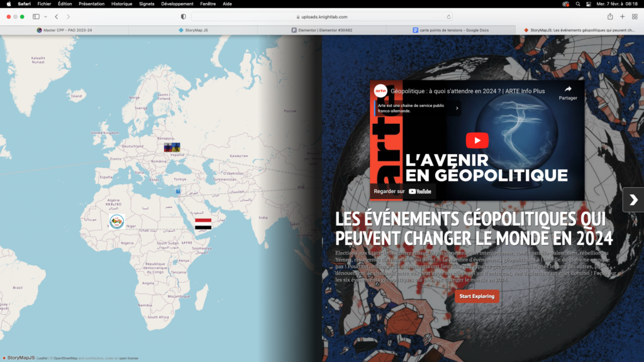Click the headline LES ÉVÉNEMENTS GÉOPOLITIQUES title

[474, 229]
